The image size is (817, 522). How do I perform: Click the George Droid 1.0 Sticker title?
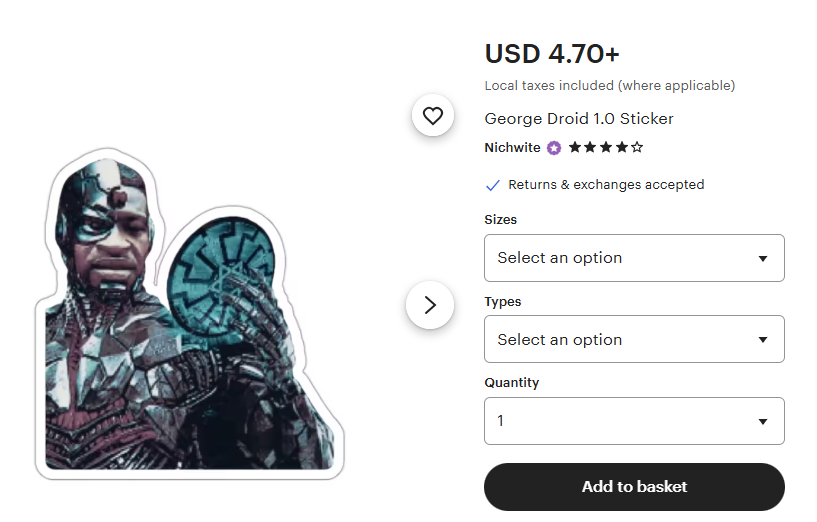click(579, 119)
